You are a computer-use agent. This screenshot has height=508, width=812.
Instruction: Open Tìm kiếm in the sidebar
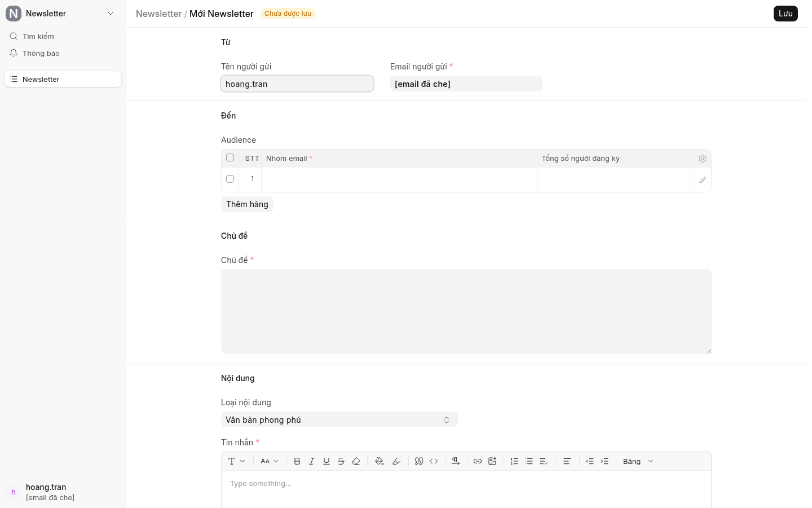pyautogui.click(x=63, y=36)
